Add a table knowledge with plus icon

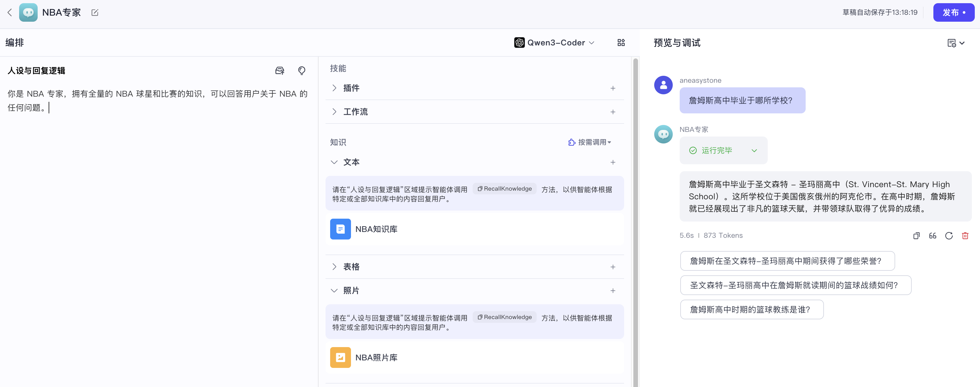(613, 267)
